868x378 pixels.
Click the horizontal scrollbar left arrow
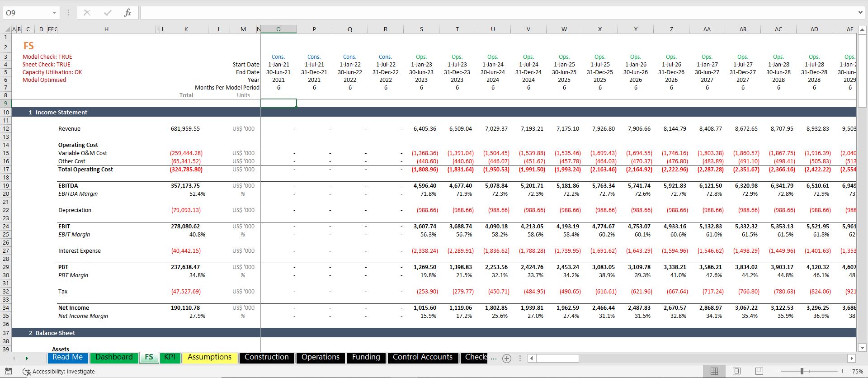(x=532, y=358)
